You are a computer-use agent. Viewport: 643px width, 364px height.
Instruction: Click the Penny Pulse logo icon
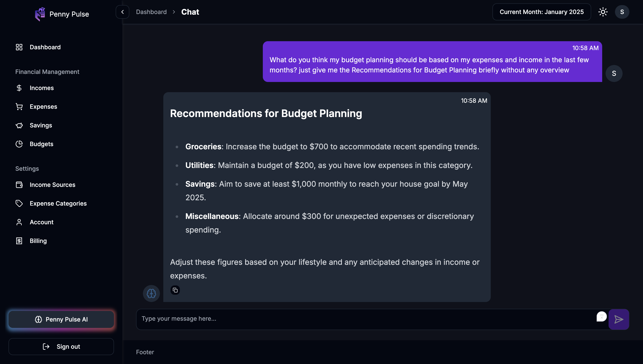coord(40,14)
